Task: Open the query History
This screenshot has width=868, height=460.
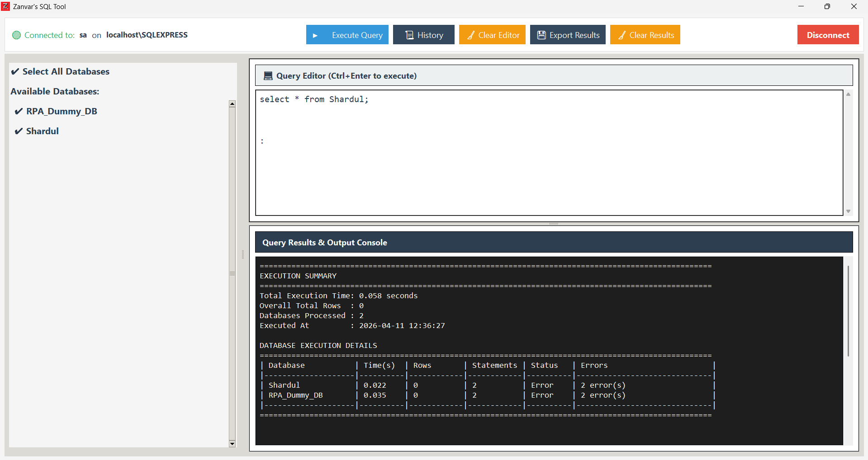Action: point(423,35)
